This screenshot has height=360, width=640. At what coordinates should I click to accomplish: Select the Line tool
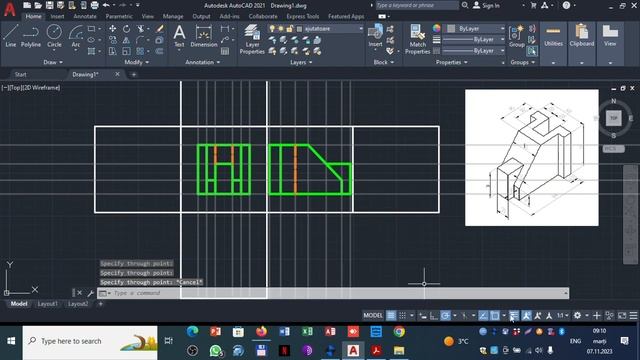pyautogui.click(x=11, y=36)
